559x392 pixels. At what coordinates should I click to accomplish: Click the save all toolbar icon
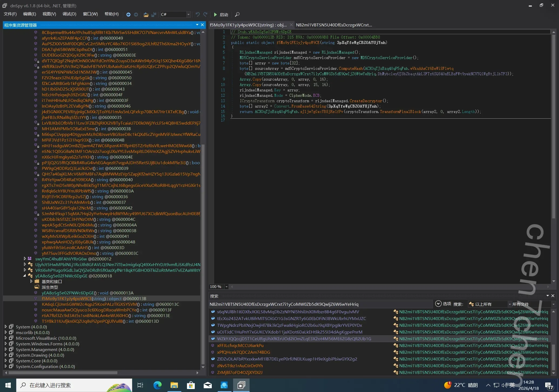point(154,15)
